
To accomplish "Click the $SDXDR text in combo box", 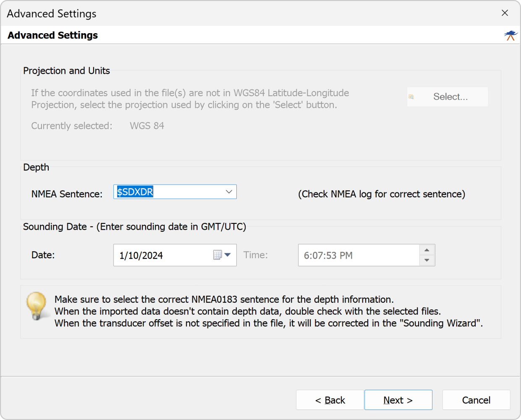I will [135, 192].
